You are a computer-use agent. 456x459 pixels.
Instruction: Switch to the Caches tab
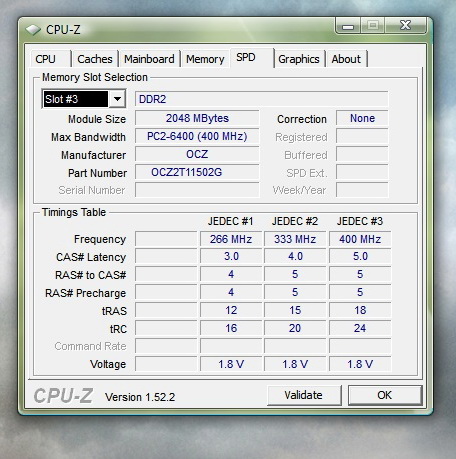coord(95,59)
